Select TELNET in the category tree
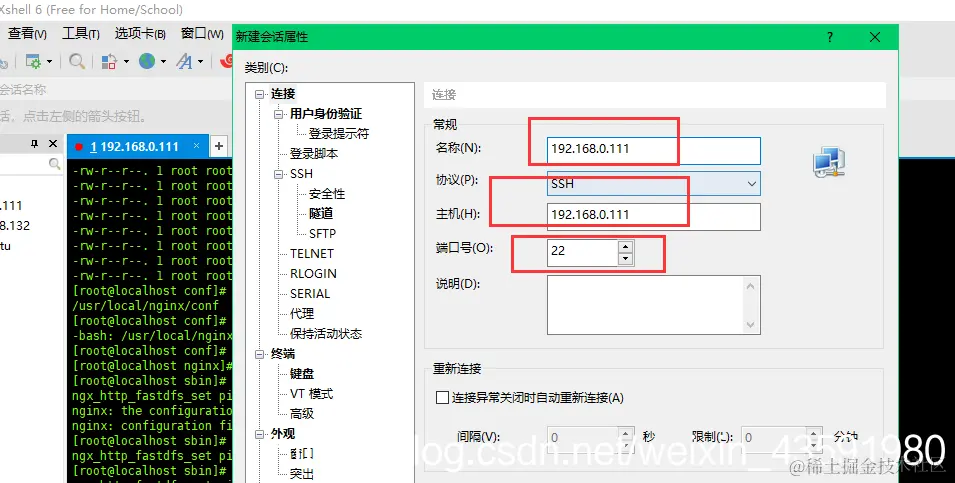 pos(312,253)
